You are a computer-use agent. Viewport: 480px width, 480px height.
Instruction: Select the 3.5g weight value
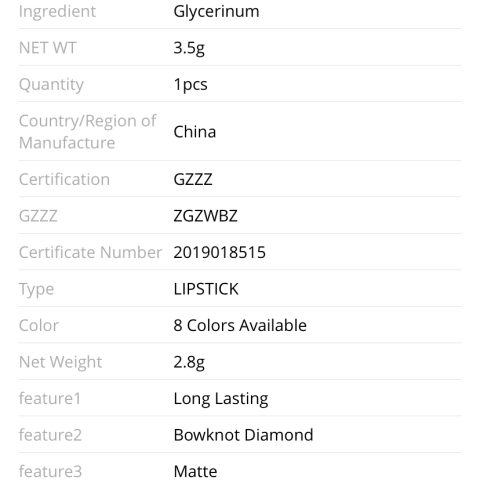pyautogui.click(x=189, y=49)
